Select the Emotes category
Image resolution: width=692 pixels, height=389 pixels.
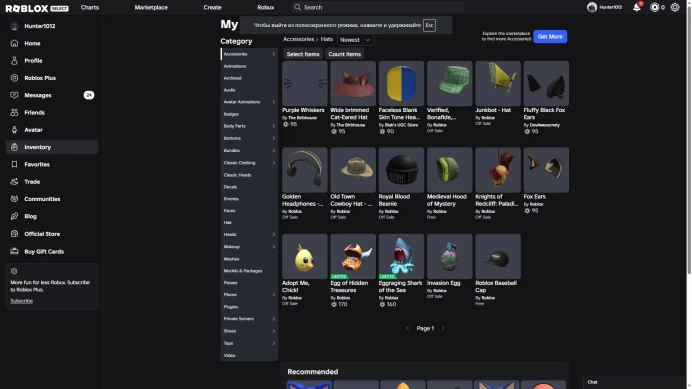[x=231, y=199]
